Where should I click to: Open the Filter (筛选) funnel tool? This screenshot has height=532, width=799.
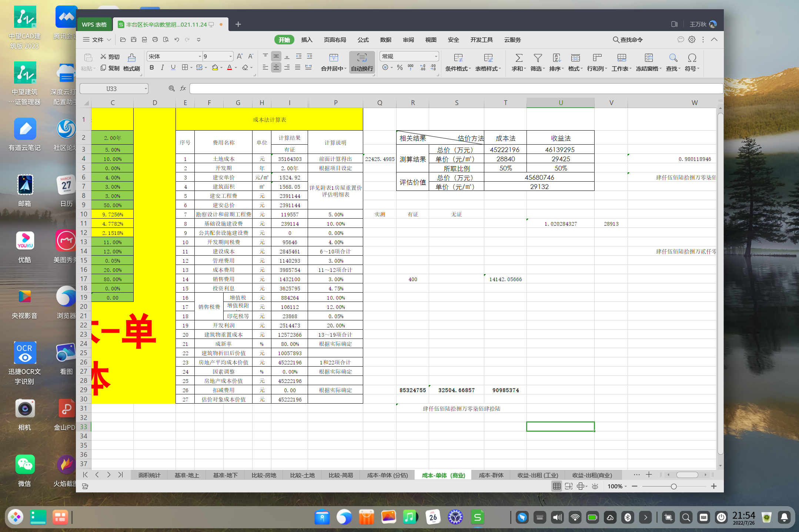tap(538, 58)
